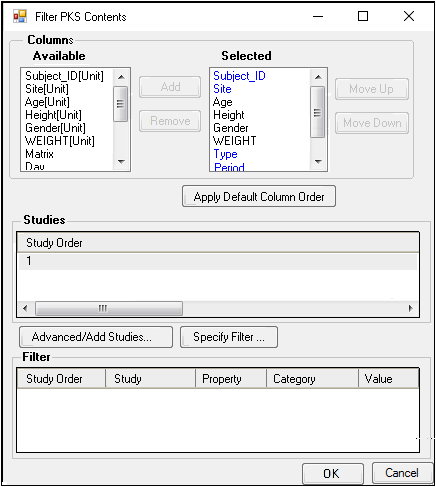The width and height of the screenshot is (436, 487).
Task: Sort Filter table by Study Order column
Action: tap(61, 379)
